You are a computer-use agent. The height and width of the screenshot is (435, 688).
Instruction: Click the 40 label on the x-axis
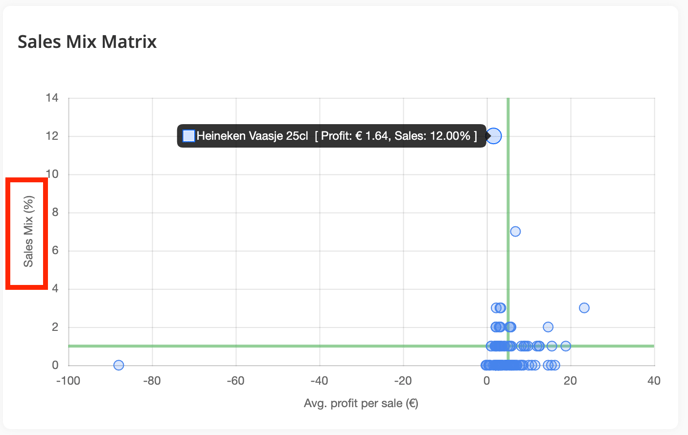point(654,381)
